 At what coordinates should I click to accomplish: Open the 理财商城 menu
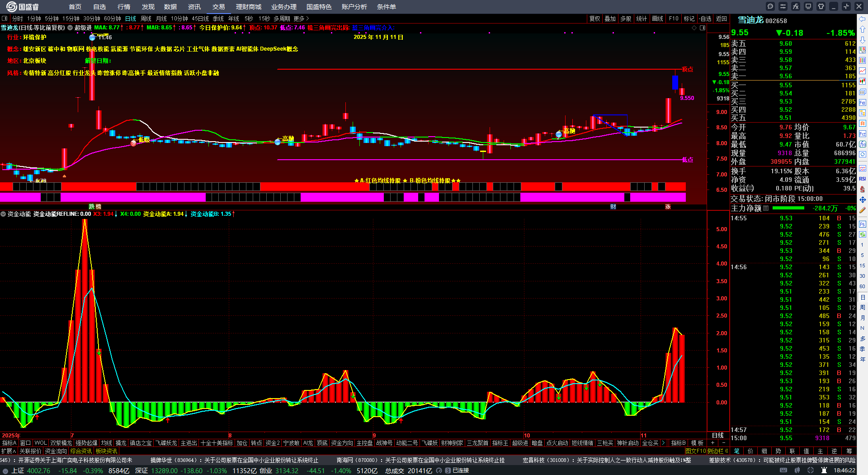point(249,7)
